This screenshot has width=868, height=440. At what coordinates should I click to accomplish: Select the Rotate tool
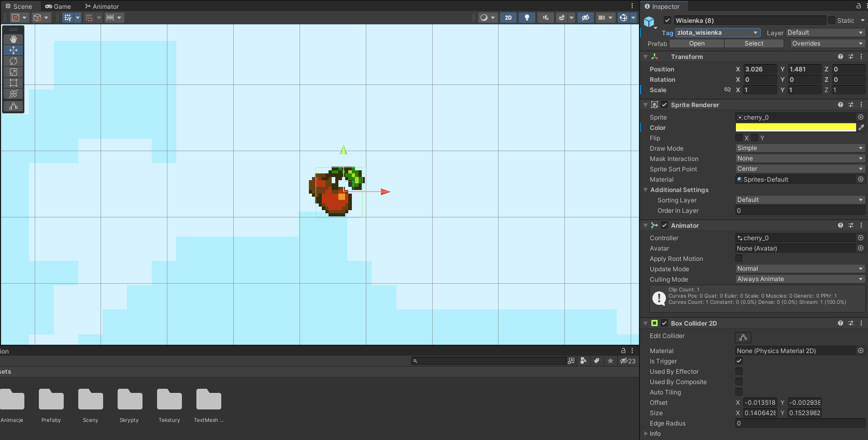[13, 61]
